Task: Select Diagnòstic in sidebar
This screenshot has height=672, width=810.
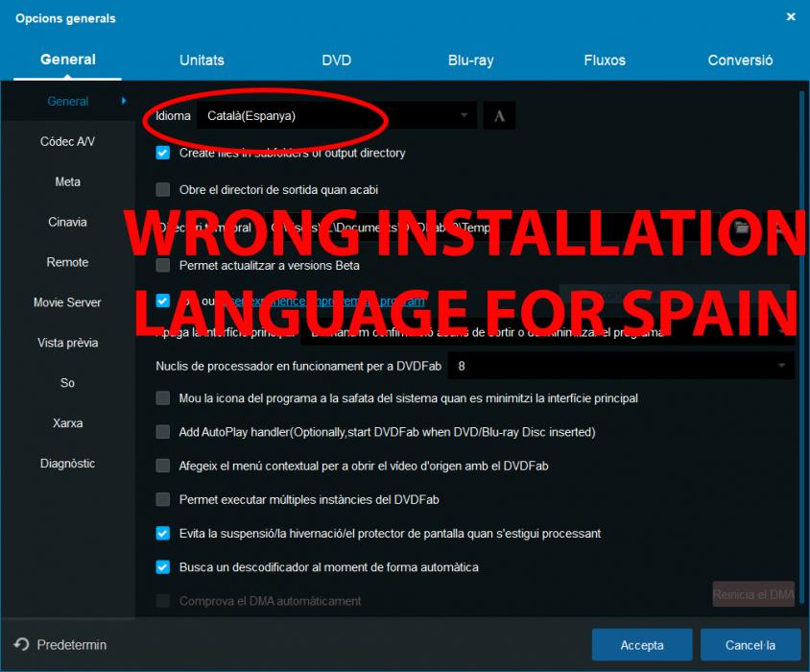Action: click(x=68, y=464)
